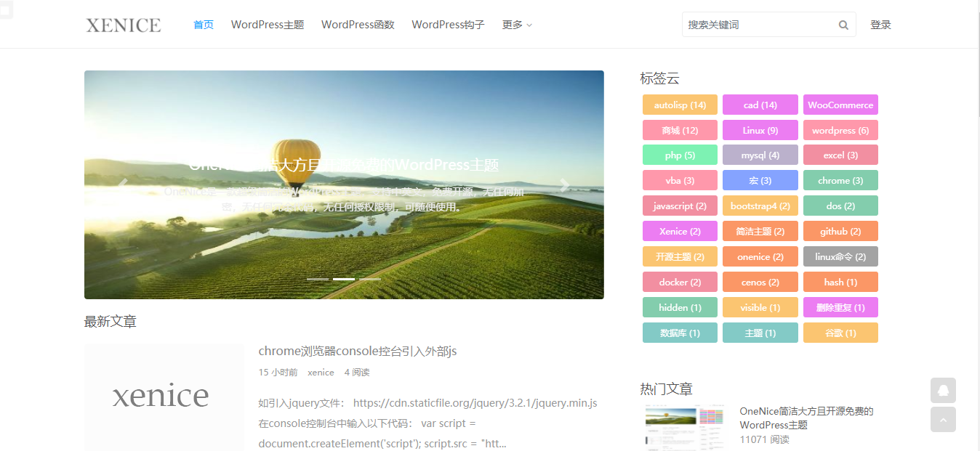Image resolution: width=980 pixels, height=451 pixels.
Task: Select the WooCommerce tag in the tag cloud
Action: [840, 104]
